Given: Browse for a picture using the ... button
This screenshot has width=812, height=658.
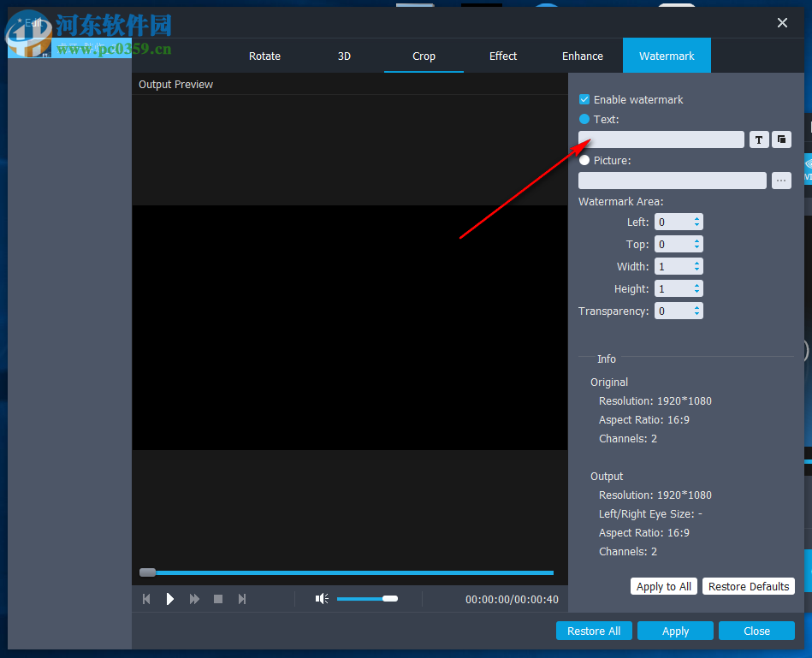Looking at the screenshot, I should tap(780, 180).
